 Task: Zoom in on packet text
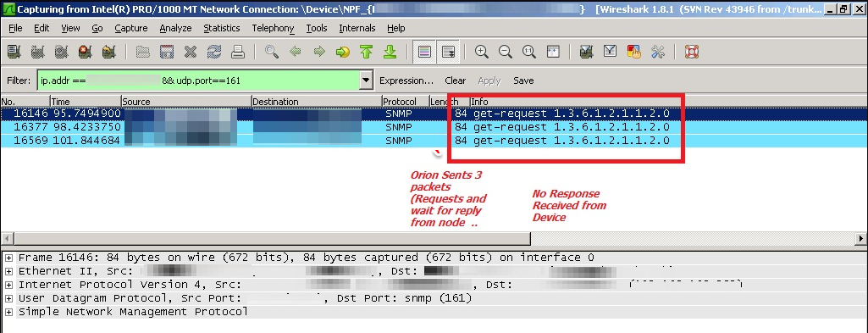click(x=482, y=52)
